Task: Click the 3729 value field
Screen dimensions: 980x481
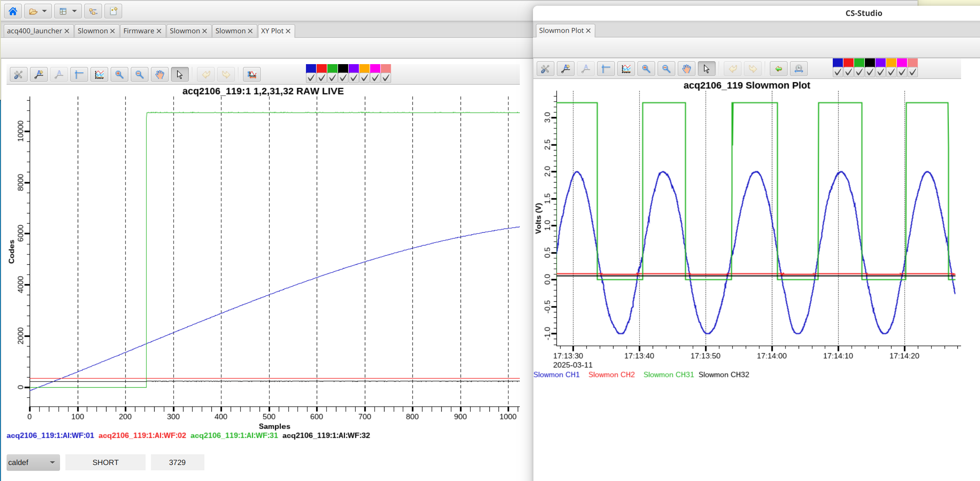Action: (177, 462)
